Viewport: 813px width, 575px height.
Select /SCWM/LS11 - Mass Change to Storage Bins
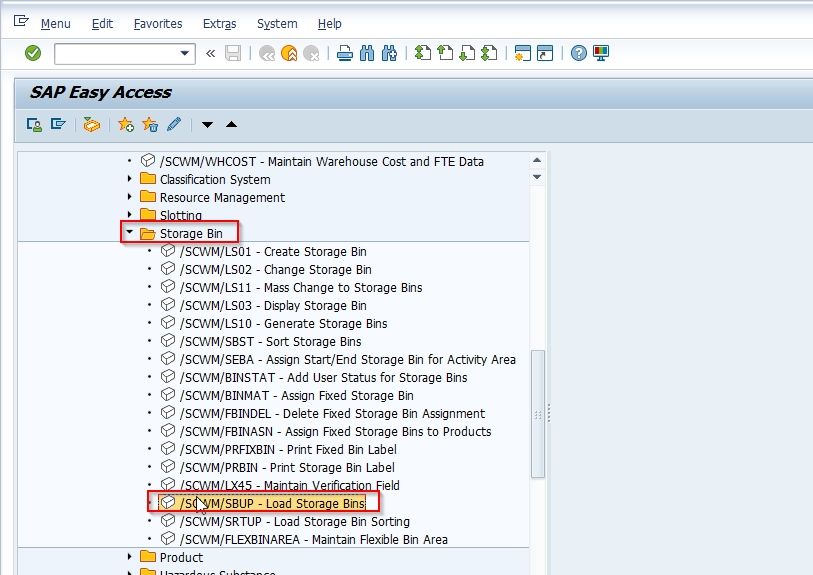tap(301, 287)
